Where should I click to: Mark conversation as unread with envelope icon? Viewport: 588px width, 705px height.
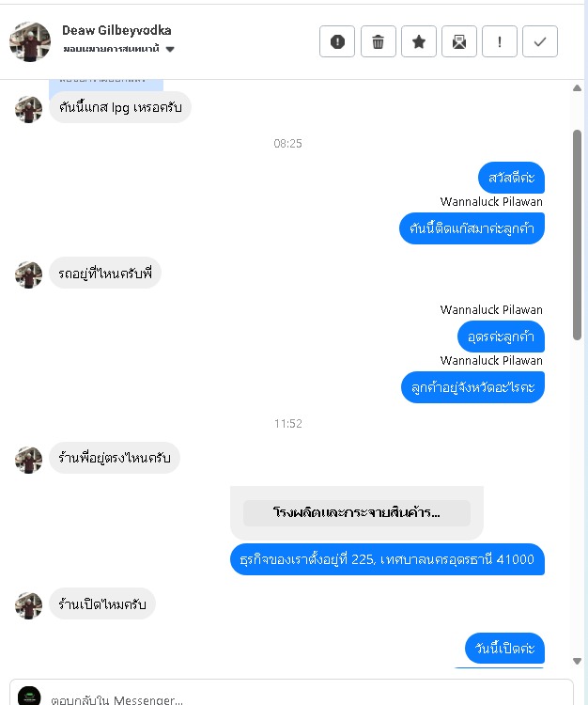pyautogui.click(x=459, y=41)
